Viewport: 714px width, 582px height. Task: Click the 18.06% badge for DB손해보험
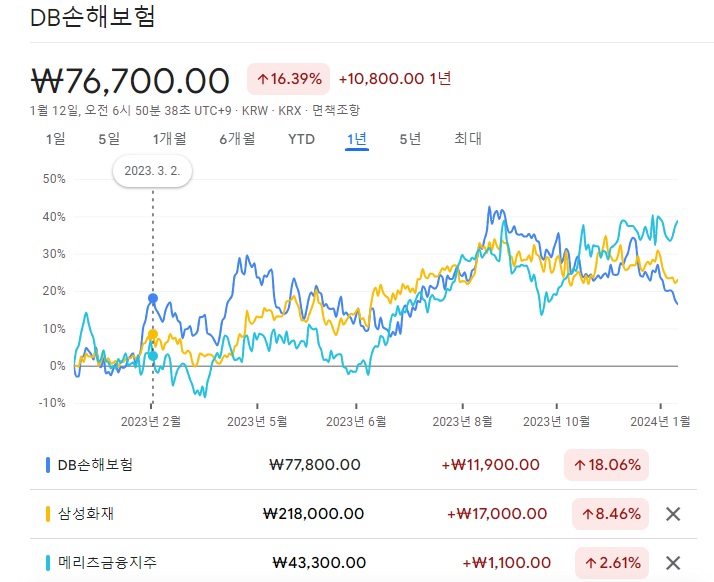(x=606, y=465)
